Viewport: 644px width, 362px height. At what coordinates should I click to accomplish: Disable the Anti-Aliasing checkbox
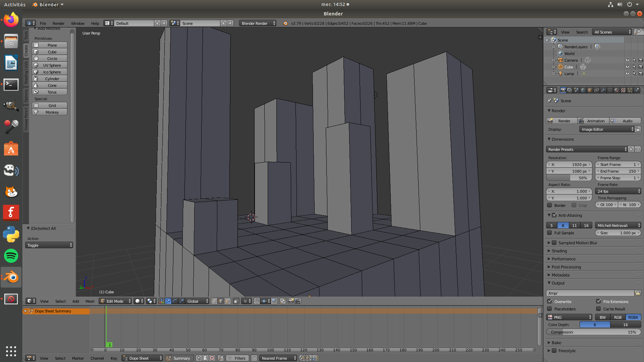[x=554, y=215]
